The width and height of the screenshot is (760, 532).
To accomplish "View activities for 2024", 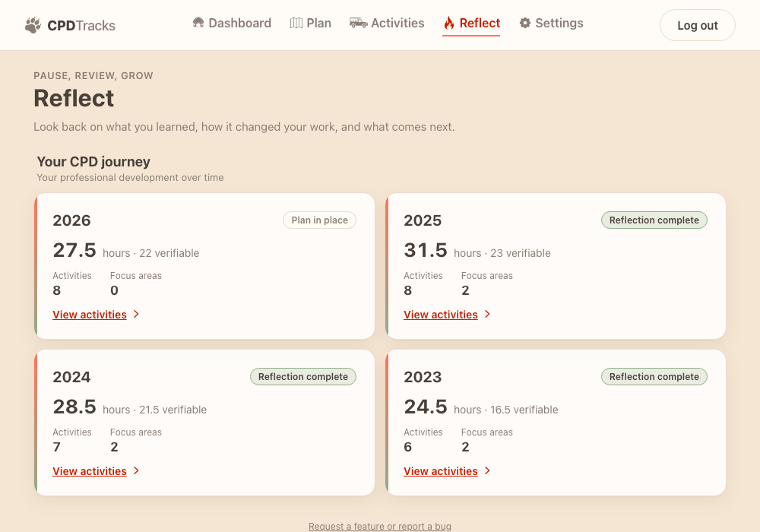I will pyautogui.click(x=90, y=471).
